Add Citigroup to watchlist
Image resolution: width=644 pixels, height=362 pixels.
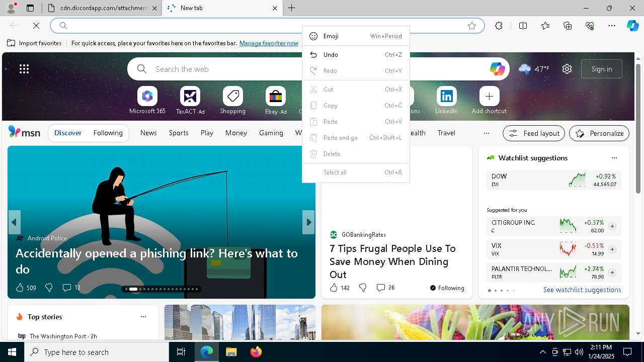point(612,226)
